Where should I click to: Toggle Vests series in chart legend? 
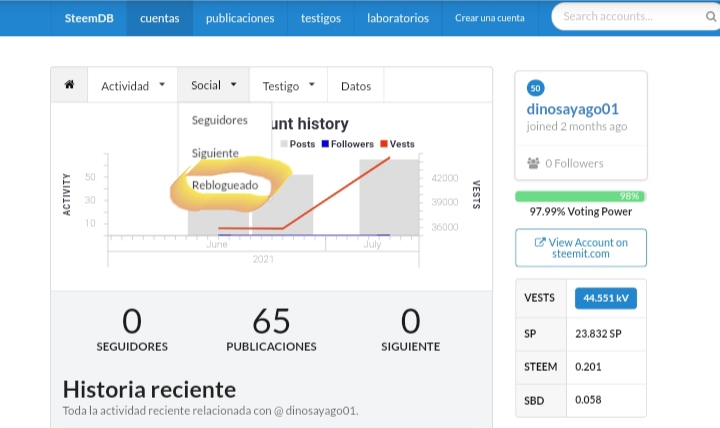click(x=398, y=144)
